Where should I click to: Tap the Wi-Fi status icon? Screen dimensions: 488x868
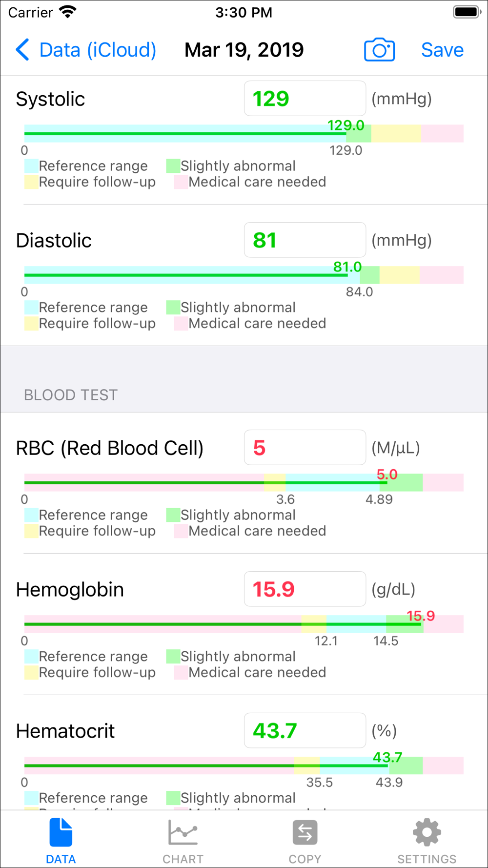(67, 12)
